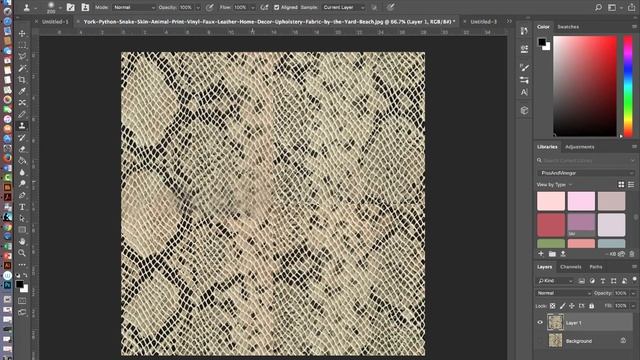Image resolution: width=640 pixels, height=360 pixels.
Task: Select the Healing Brush tool
Action: click(x=22, y=102)
